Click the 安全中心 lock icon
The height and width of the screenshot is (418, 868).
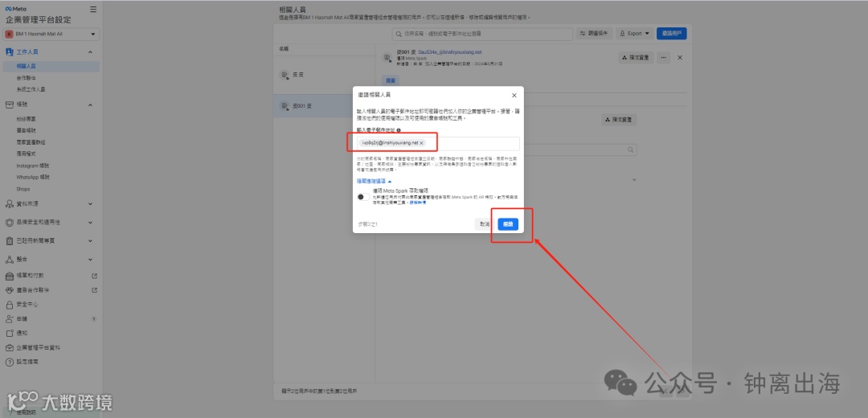click(9, 305)
